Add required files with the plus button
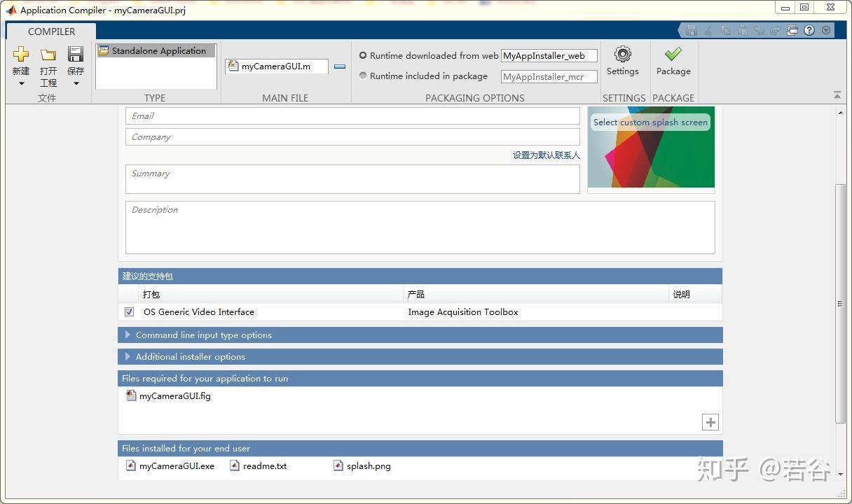This screenshot has height=504, width=852. [x=710, y=422]
